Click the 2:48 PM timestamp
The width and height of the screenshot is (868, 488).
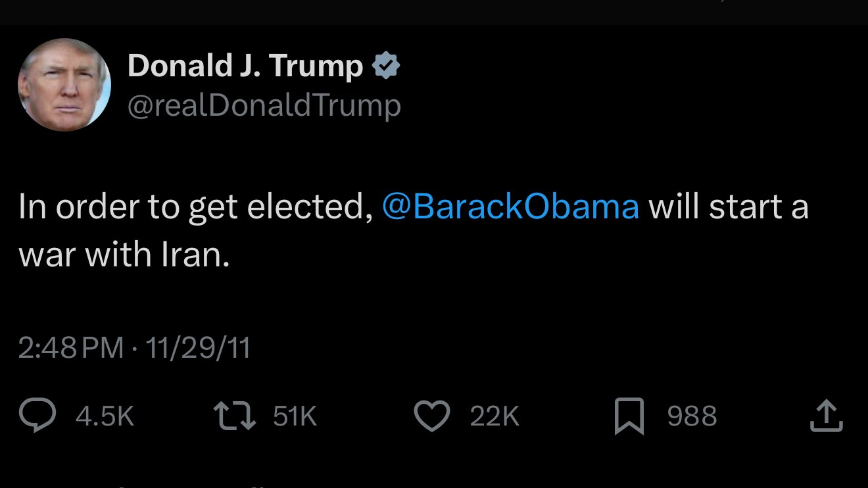[x=70, y=347]
